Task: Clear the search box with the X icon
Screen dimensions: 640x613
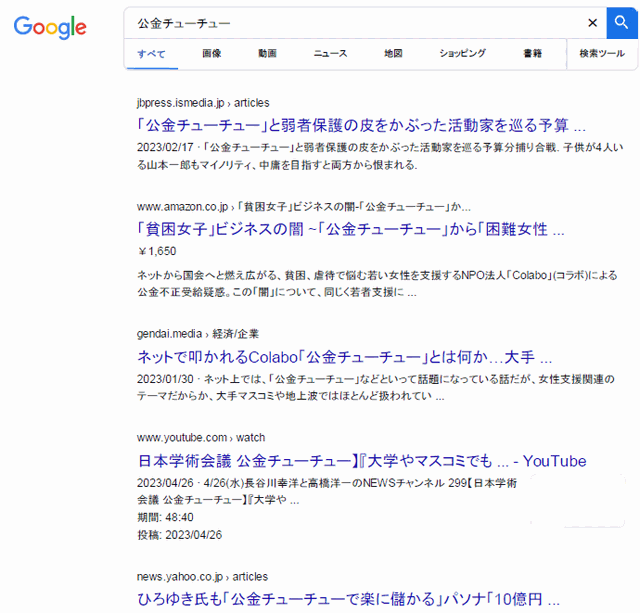Action: 592,23
